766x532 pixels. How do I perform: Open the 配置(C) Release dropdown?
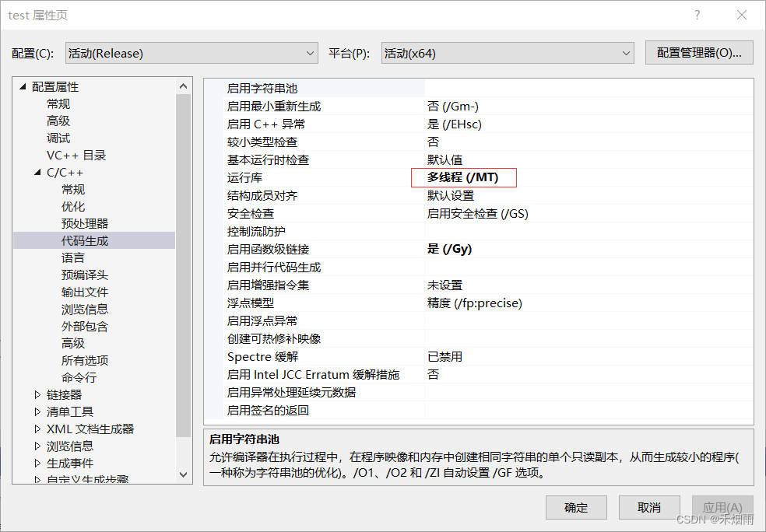point(311,53)
